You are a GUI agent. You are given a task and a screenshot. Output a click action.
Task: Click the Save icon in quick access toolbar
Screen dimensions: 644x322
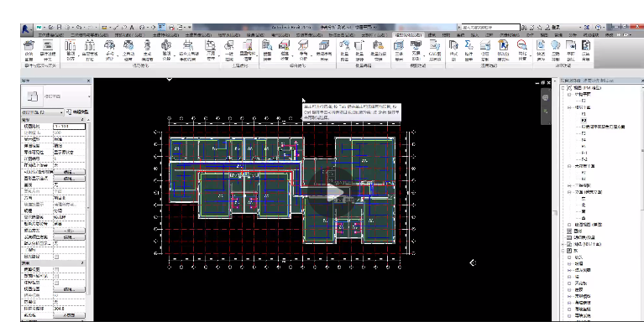point(59,28)
